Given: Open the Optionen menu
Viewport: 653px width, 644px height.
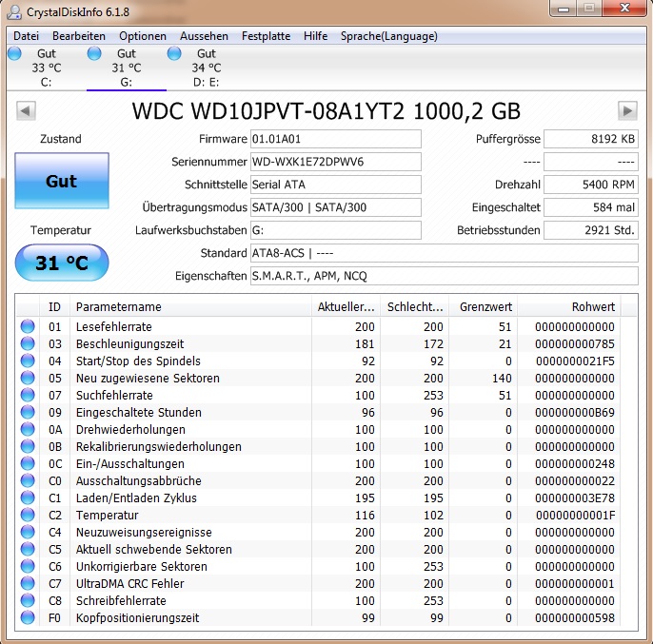Looking at the screenshot, I should coord(143,36).
